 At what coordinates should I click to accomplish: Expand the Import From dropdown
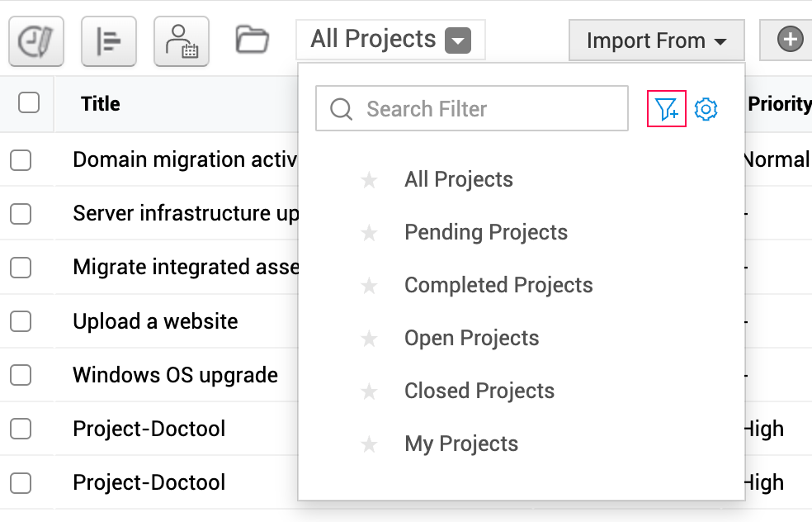click(x=656, y=40)
